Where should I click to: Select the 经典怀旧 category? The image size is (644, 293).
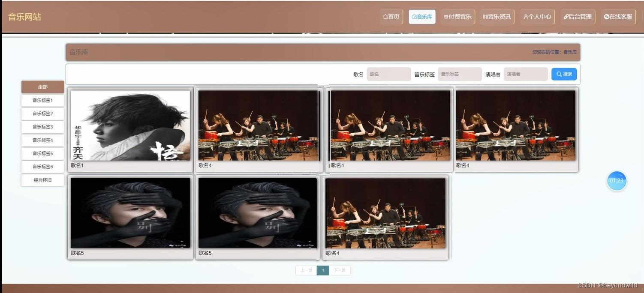tap(42, 180)
